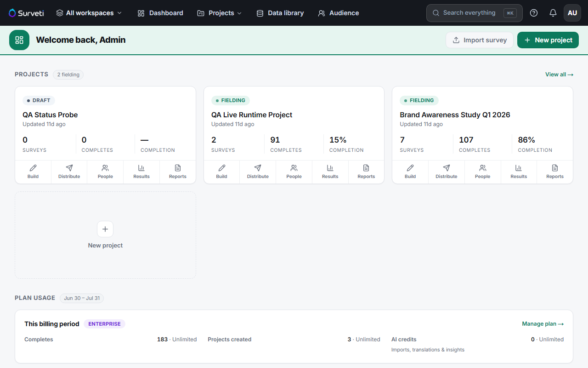Viewport: 588px width, 368px height.
Task: Click the DRAFT status badge
Action: [39, 100]
